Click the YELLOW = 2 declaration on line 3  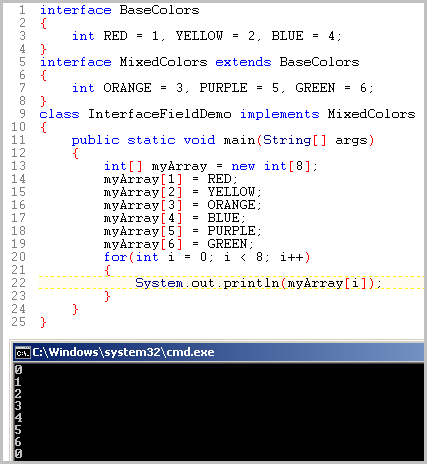[215, 36]
